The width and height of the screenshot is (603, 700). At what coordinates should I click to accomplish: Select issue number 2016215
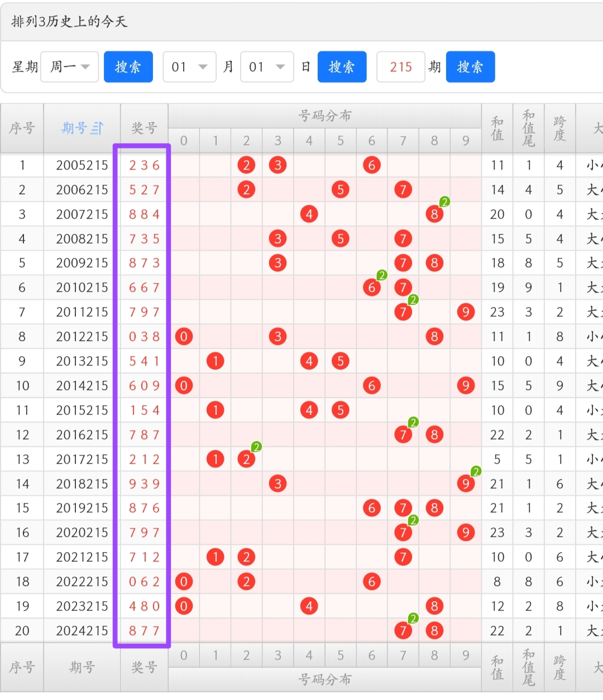pos(82,435)
